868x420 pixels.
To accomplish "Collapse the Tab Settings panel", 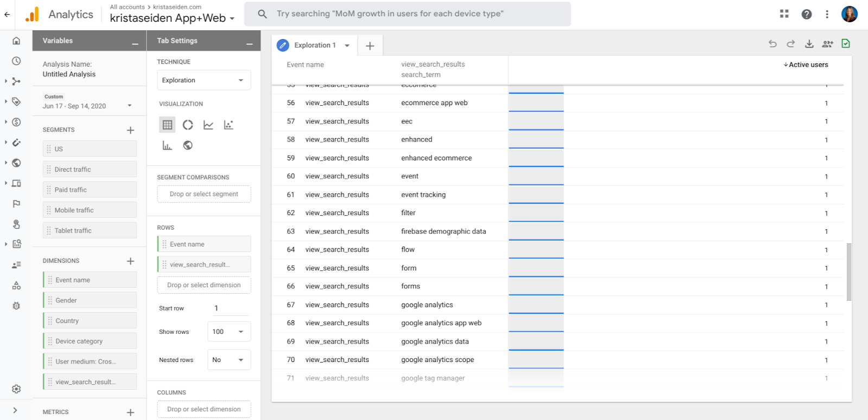I will [x=249, y=42].
